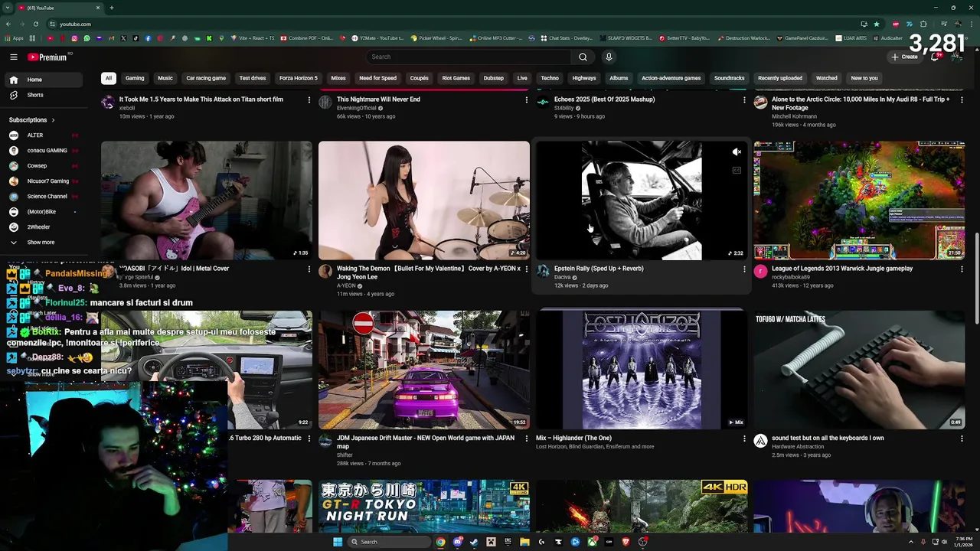
Task: Open more options for Waking The Demon video
Action: [526, 269]
